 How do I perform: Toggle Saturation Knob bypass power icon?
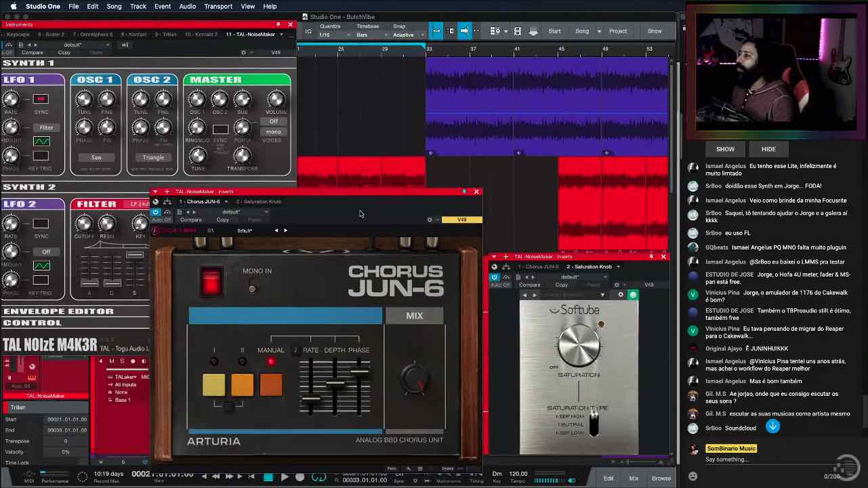[494, 277]
